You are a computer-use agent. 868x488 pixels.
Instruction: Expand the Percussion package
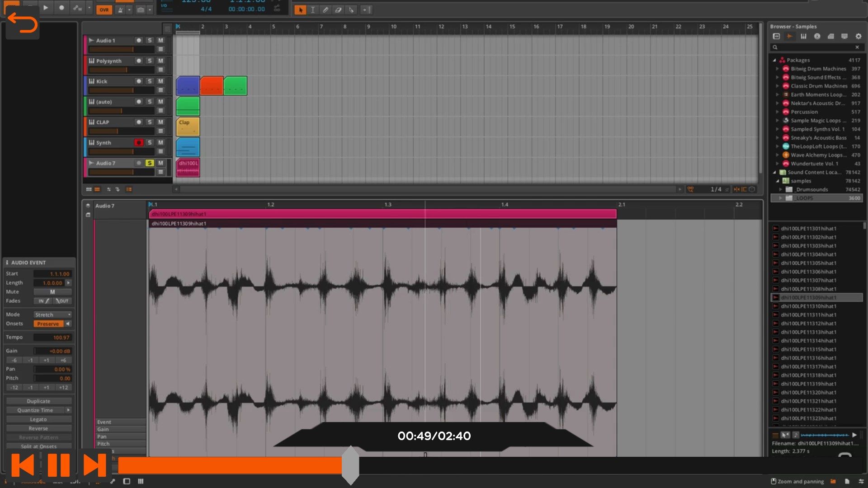pyautogui.click(x=777, y=112)
